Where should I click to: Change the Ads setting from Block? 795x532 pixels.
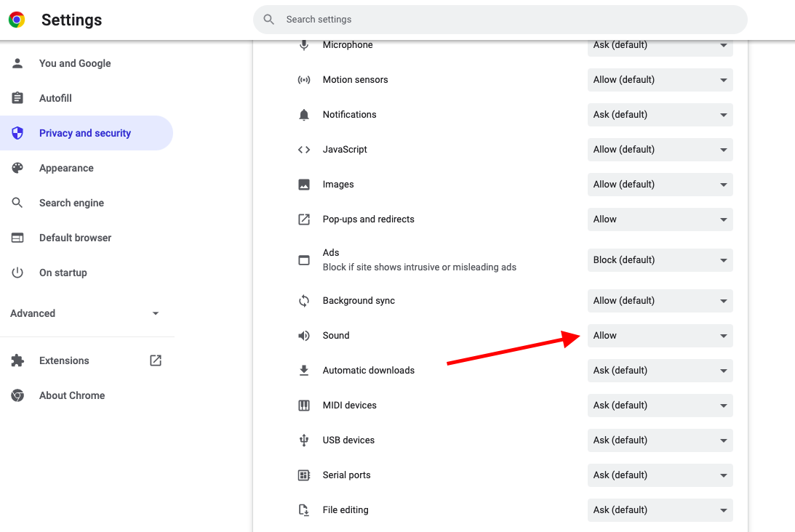[x=659, y=259]
